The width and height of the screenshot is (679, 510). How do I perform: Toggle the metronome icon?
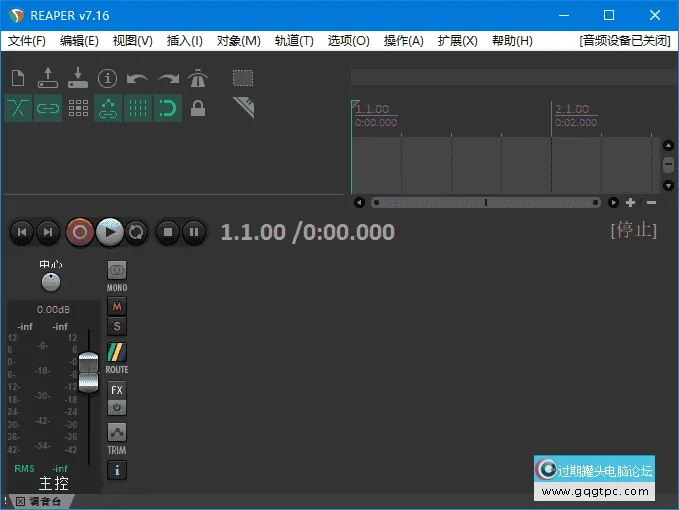(x=198, y=78)
